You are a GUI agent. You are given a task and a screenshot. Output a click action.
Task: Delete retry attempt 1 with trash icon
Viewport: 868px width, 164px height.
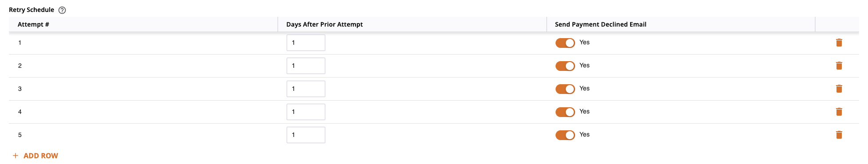click(839, 43)
